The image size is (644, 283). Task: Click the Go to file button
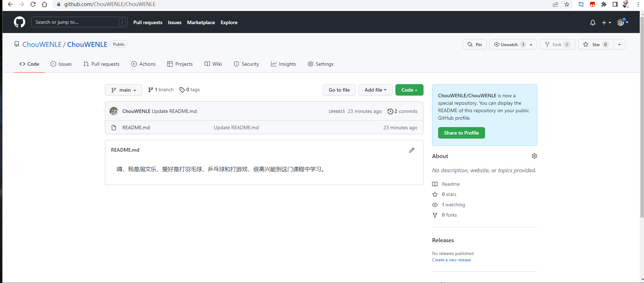pos(339,90)
